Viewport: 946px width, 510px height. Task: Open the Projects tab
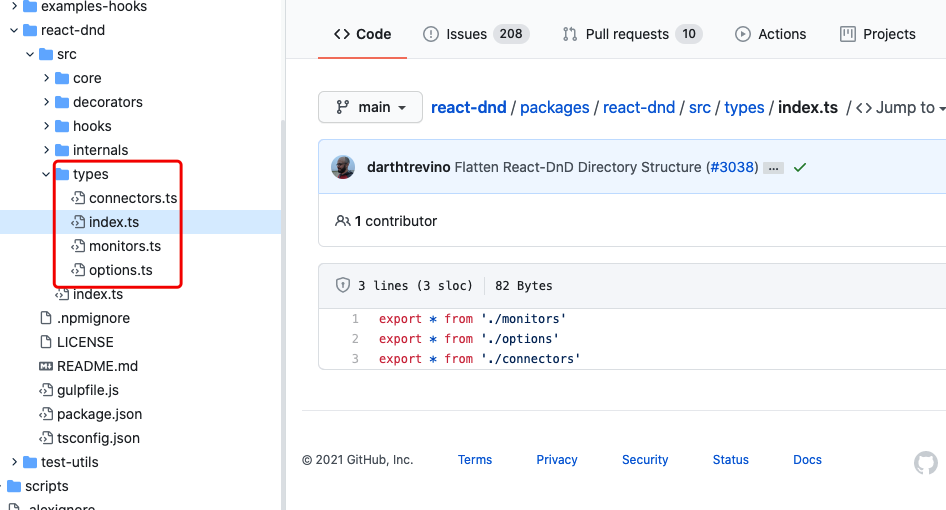tap(878, 34)
